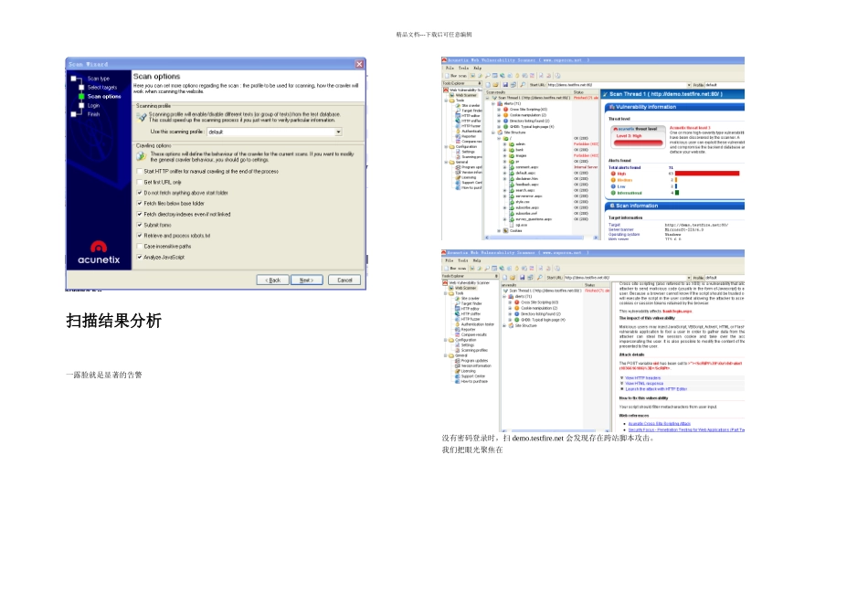Click Next in the Scan Wizard
Screen dimensions: 868x614
point(307,281)
